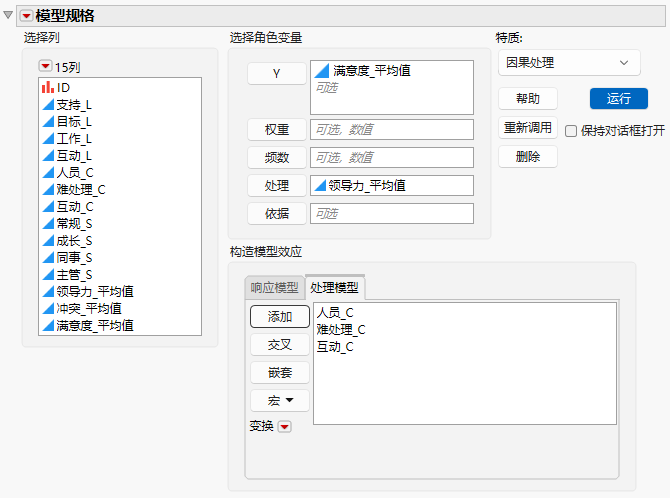Image resolution: width=670 pixels, height=498 pixels.
Task: Switch to the 响应模型 tab
Action: [x=274, y=288]
